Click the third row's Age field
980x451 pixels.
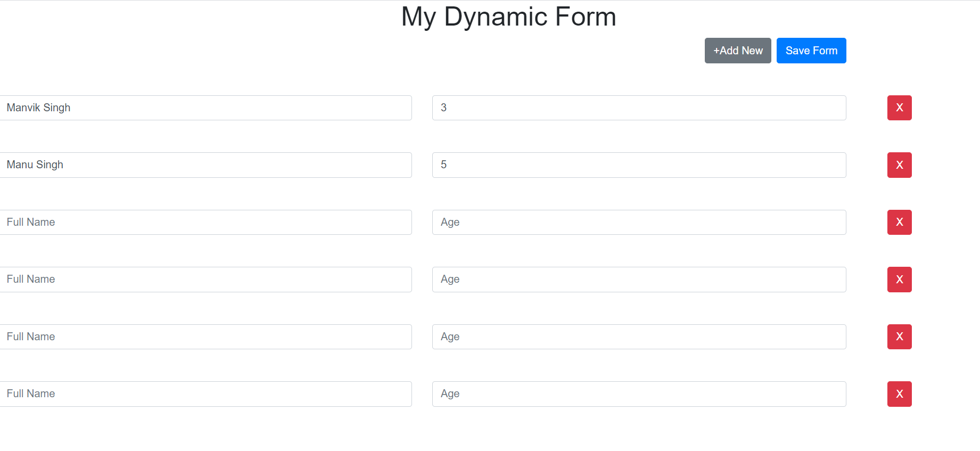[638, 222]
